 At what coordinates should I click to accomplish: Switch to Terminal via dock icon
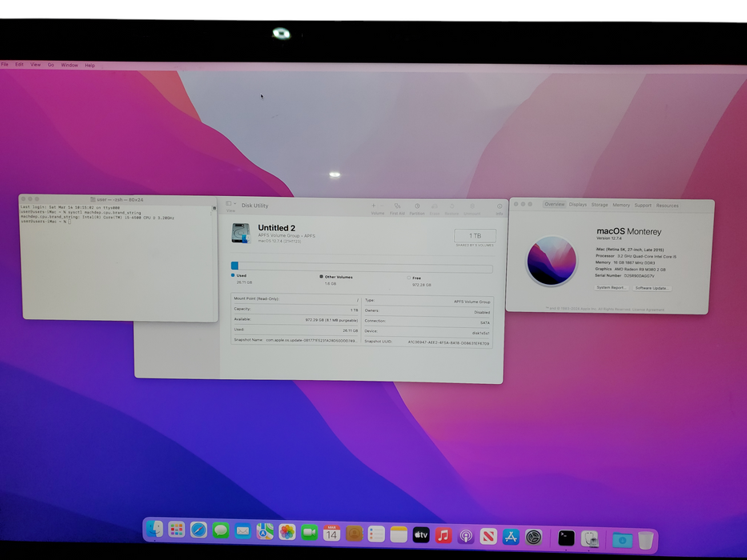click(x=566, y=538)
